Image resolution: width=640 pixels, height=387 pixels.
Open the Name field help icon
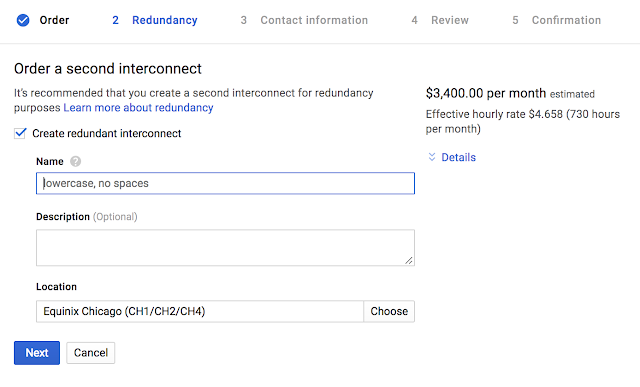76,161
